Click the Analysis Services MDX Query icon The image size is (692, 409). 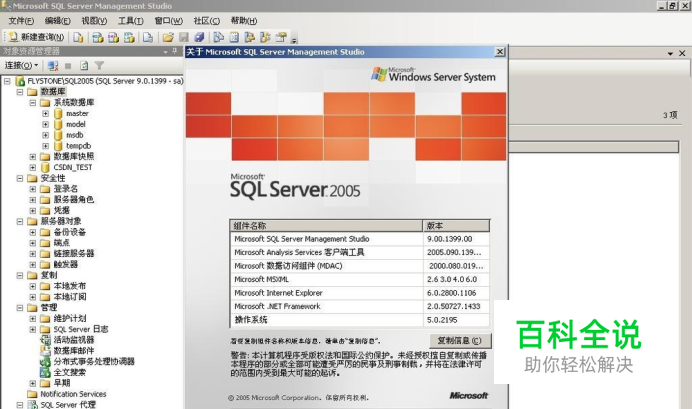coord(98,38)
